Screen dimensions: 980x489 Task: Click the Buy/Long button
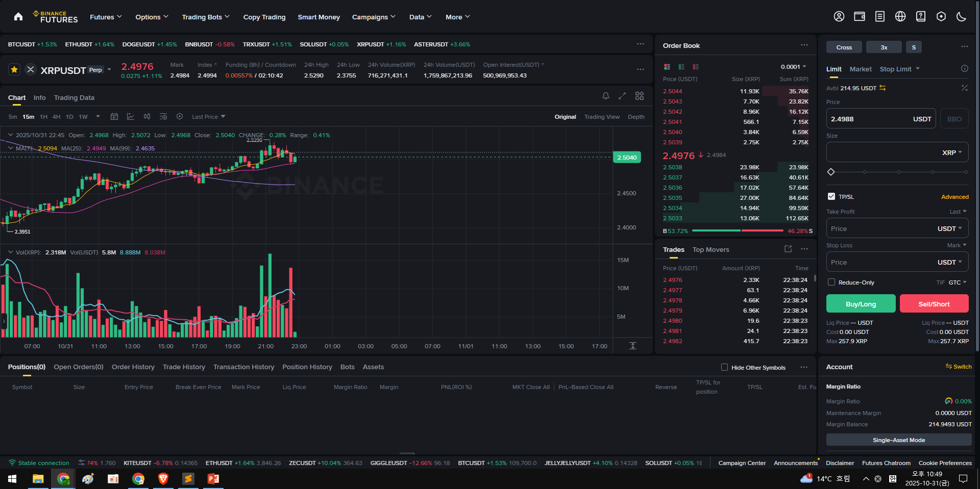(861, 303)
